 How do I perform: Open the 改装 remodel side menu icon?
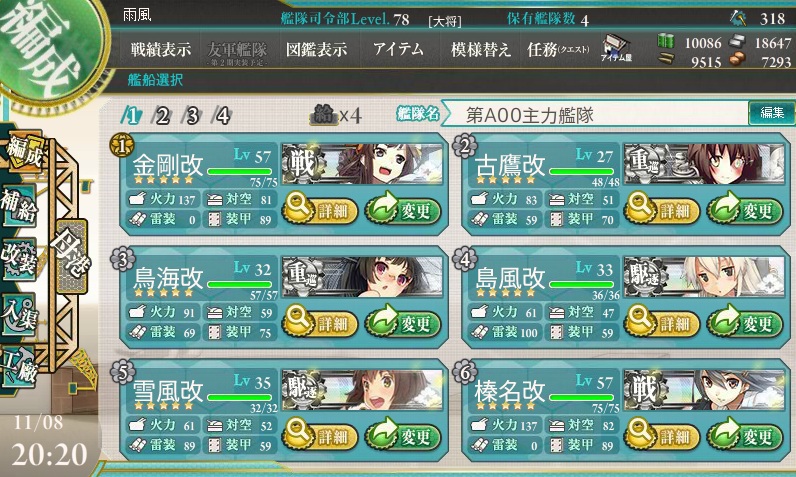pyautogui.click(x=19, y=258)
